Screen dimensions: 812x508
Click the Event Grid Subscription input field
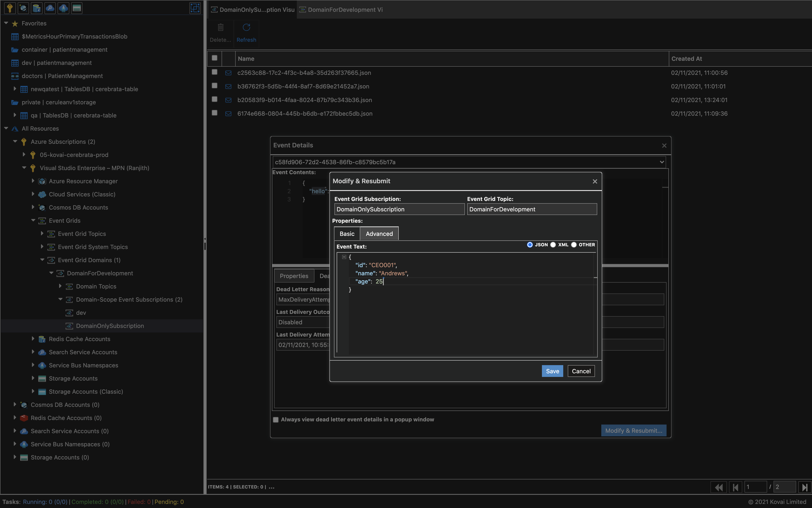coord(399,209)
